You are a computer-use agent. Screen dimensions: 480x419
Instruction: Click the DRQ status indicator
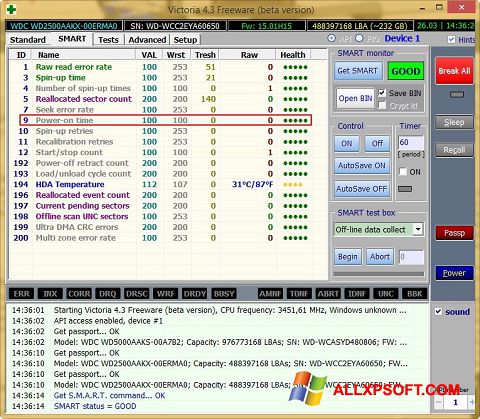108,294
